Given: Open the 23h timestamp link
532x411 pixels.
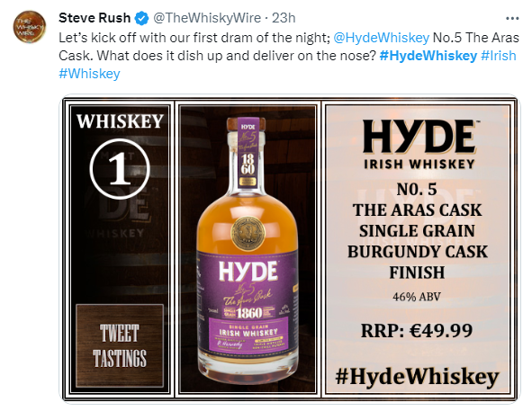Looking at the screenshot, I should [284, 18].
